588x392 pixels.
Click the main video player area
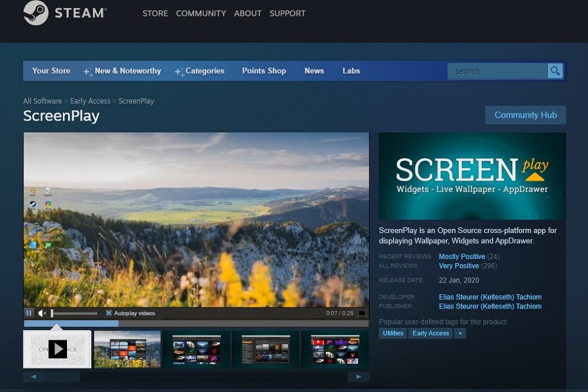[x=196, y=220]
